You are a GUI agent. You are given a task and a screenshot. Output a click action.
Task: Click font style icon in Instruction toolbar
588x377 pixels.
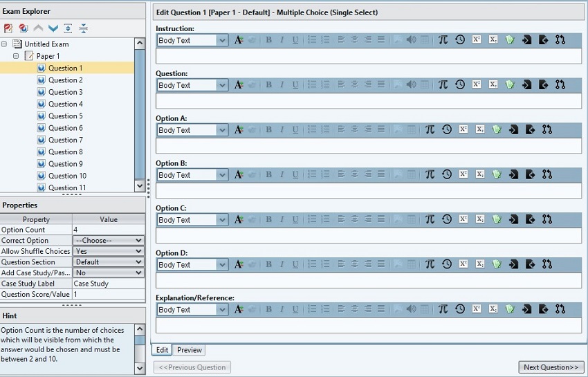tap(239, 39)
